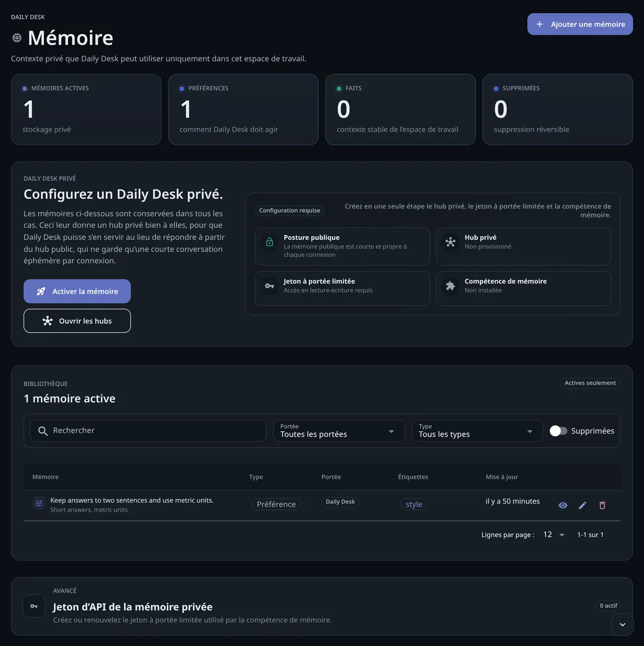The image size is (644, 646).
Task: Click the 1 mémoire active heading
Action: [69, 399]
